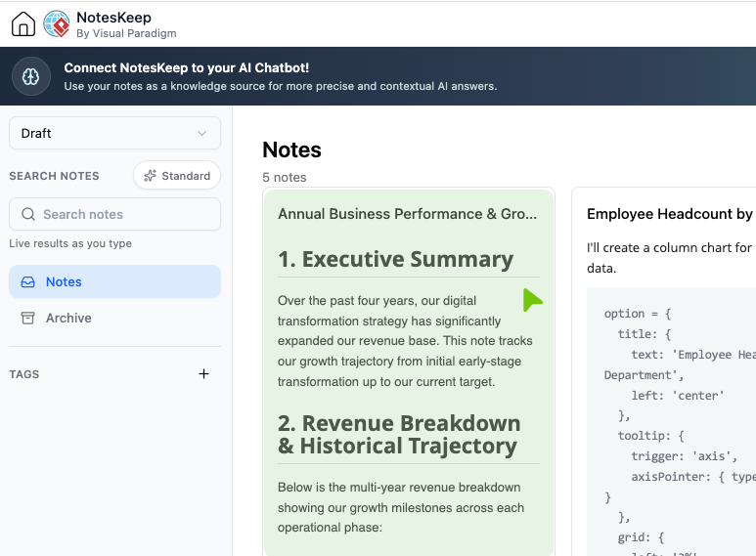
Task: Open the Draft dropdown chevron
Action: 202,133
